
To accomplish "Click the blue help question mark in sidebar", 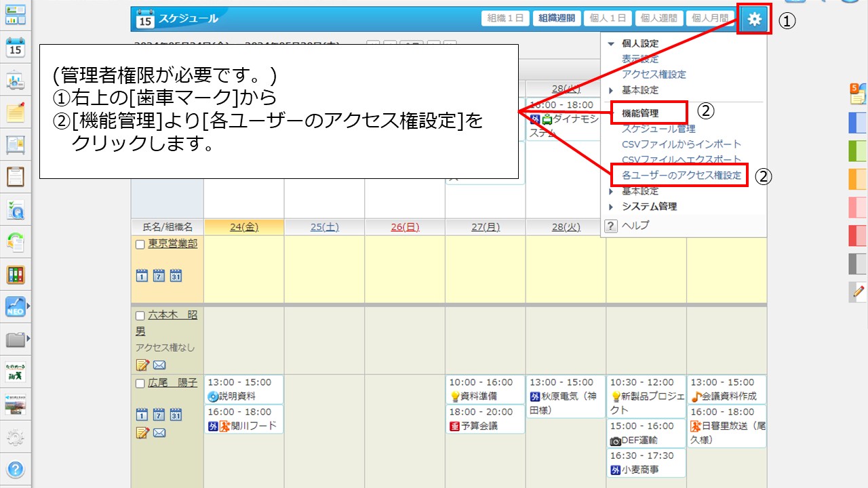I will tap(15, 469).
